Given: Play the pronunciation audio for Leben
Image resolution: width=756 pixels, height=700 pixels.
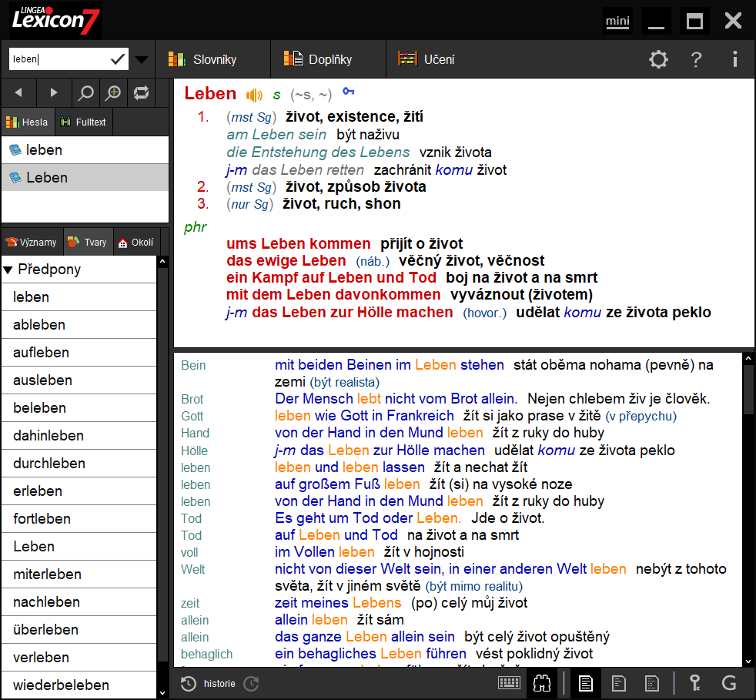Looking at the screenshot, I should (254, 95).
